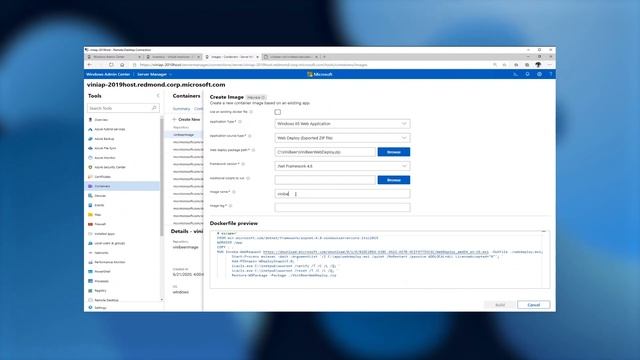The image size is (640, 360).
Task: Open the Performance Monitor tool
Action: coord(122,262)
